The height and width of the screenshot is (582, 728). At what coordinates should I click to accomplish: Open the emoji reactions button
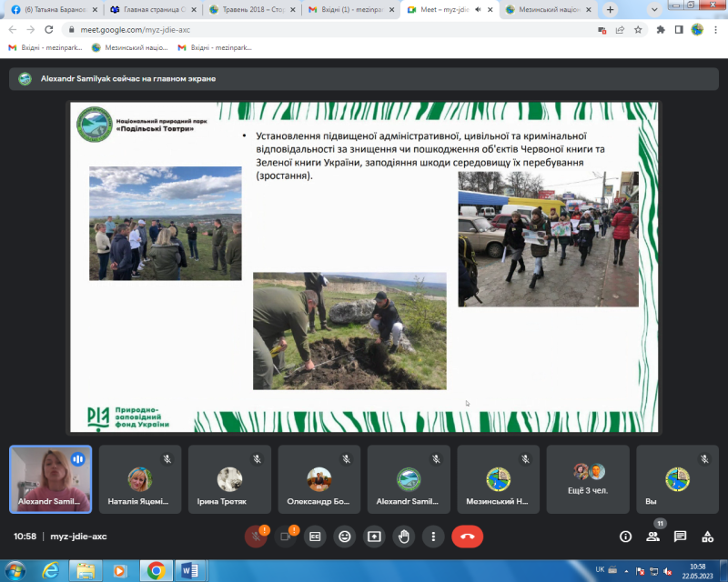click(344, 537)
